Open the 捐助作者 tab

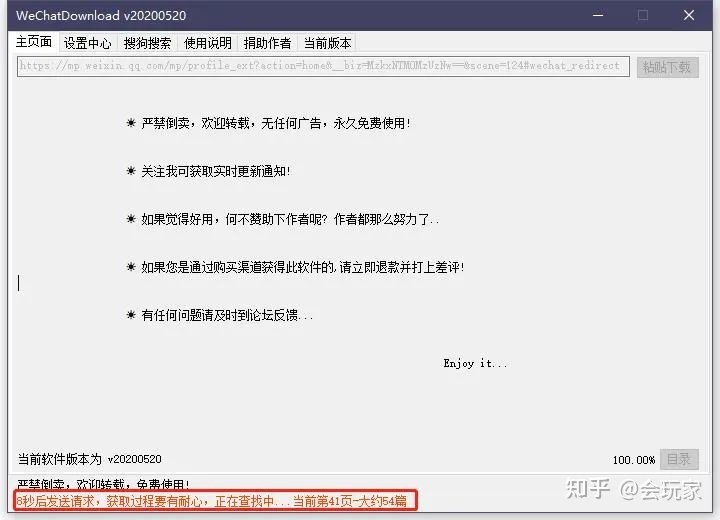(267, 43)
